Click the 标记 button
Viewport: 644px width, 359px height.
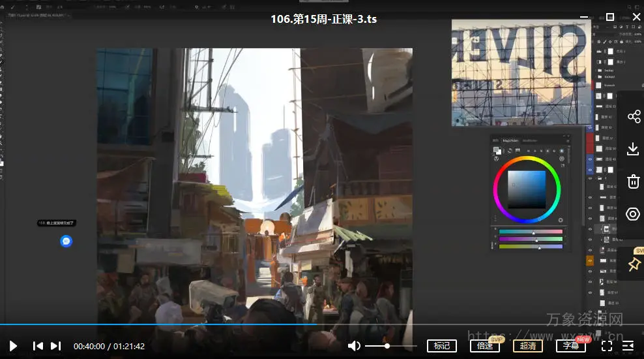click(441, 346)
